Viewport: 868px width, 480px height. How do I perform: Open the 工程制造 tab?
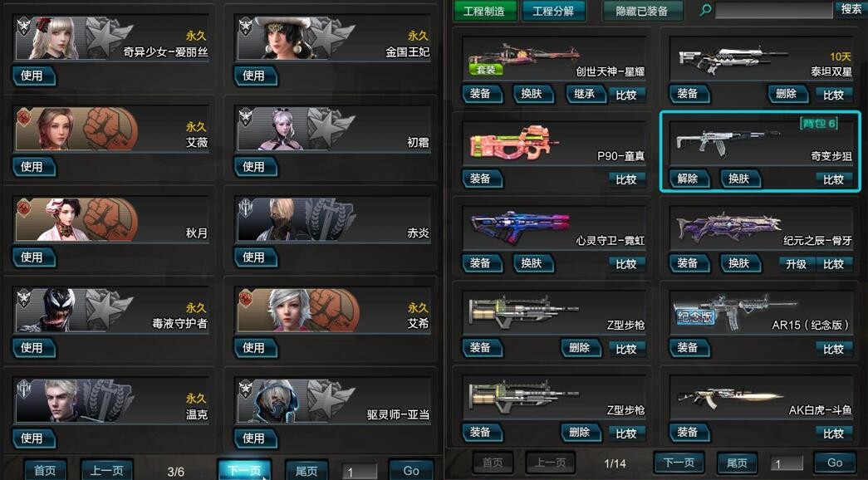click(x=484, y=11)
